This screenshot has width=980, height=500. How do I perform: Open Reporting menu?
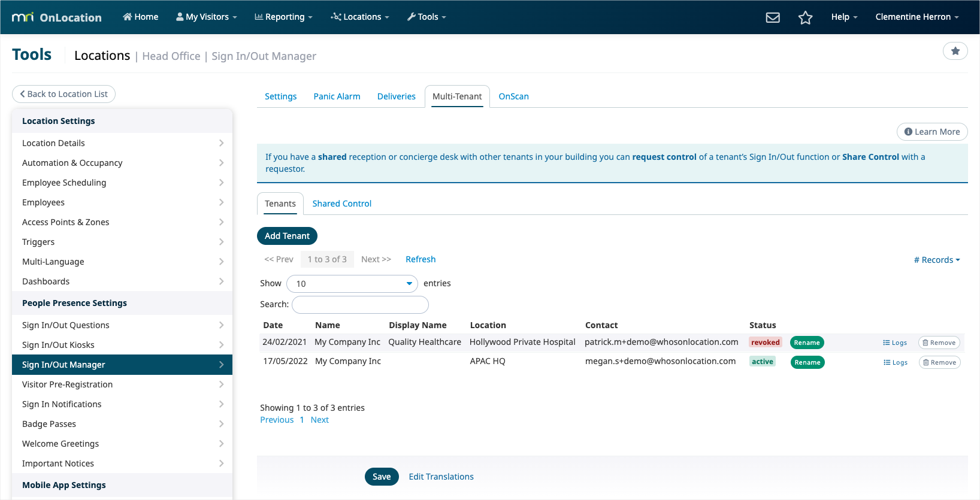coord(284,17)
